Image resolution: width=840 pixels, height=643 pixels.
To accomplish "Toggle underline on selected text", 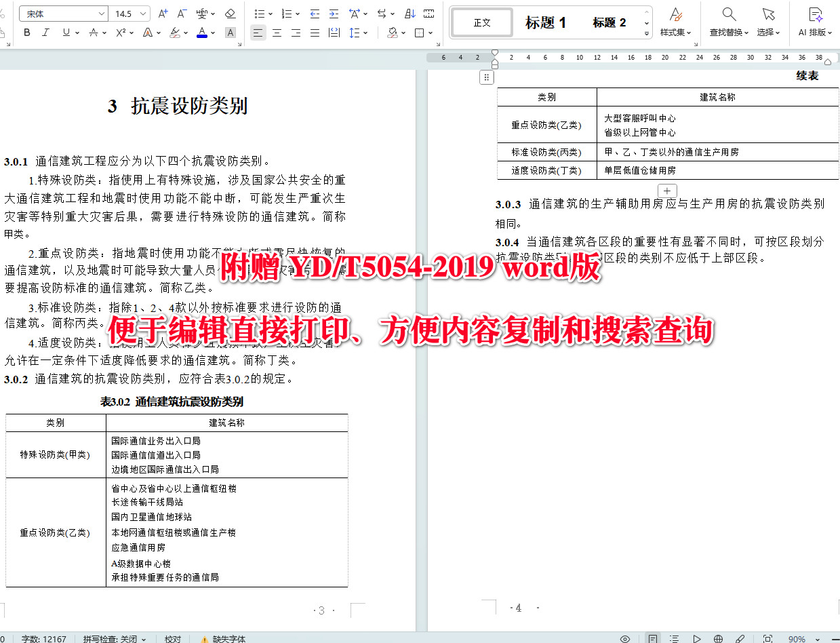I will 66,33.
